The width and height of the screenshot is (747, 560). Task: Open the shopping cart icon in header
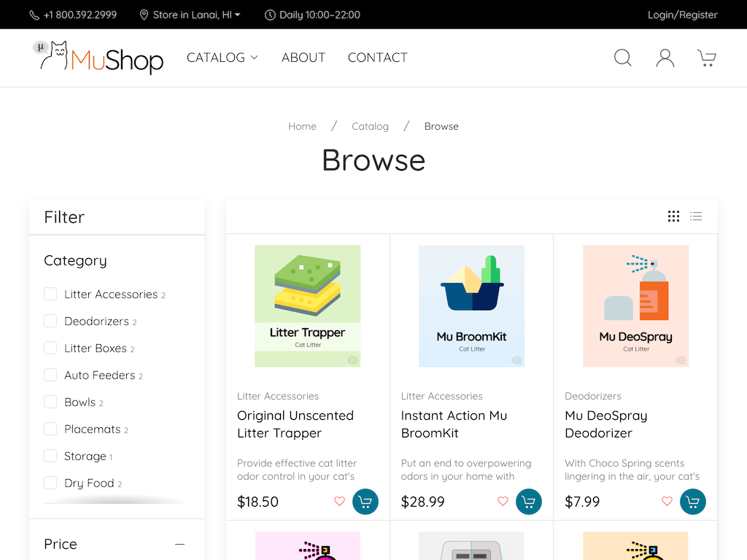(x=707, y=58)
